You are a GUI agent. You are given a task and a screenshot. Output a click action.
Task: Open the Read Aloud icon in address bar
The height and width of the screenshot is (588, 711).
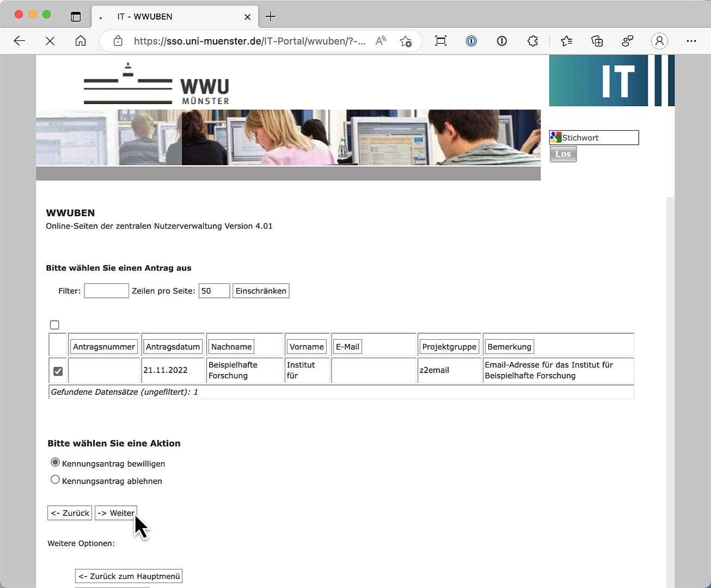point(381,41)
